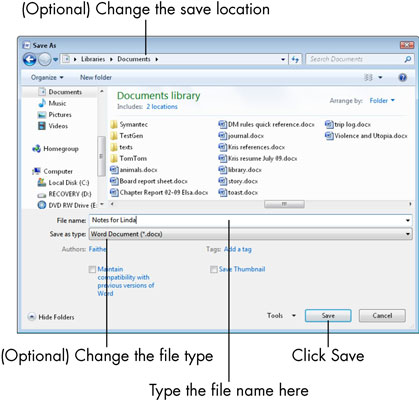Select the TomTom folder
This screenshot has height=400, width=419.
tap(129, 158)
